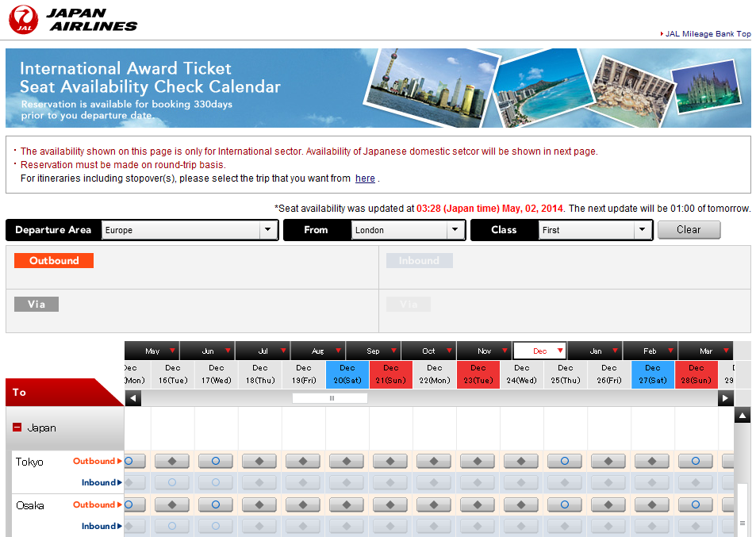Click right arrow of date scrollbar

coord(726,398)
